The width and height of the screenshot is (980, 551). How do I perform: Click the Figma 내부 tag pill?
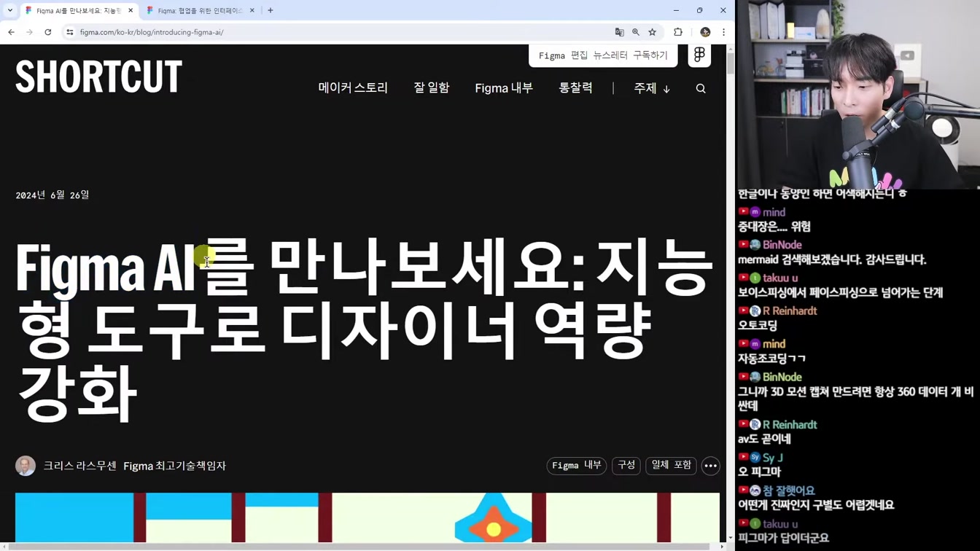[x=577, y=466]
